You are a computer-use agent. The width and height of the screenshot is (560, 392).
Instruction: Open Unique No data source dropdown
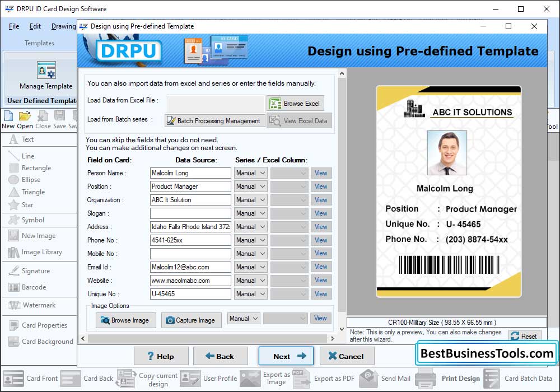pos(250,294)
